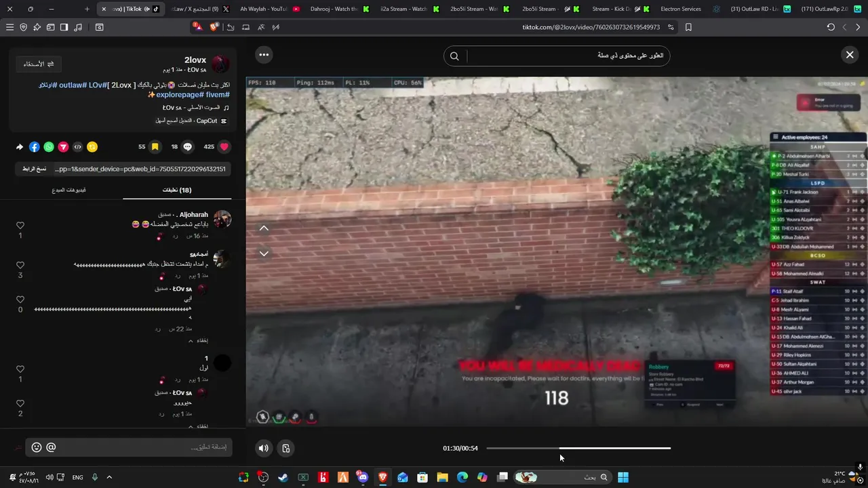Open the music note playlist icon

[x=78, y=27]
